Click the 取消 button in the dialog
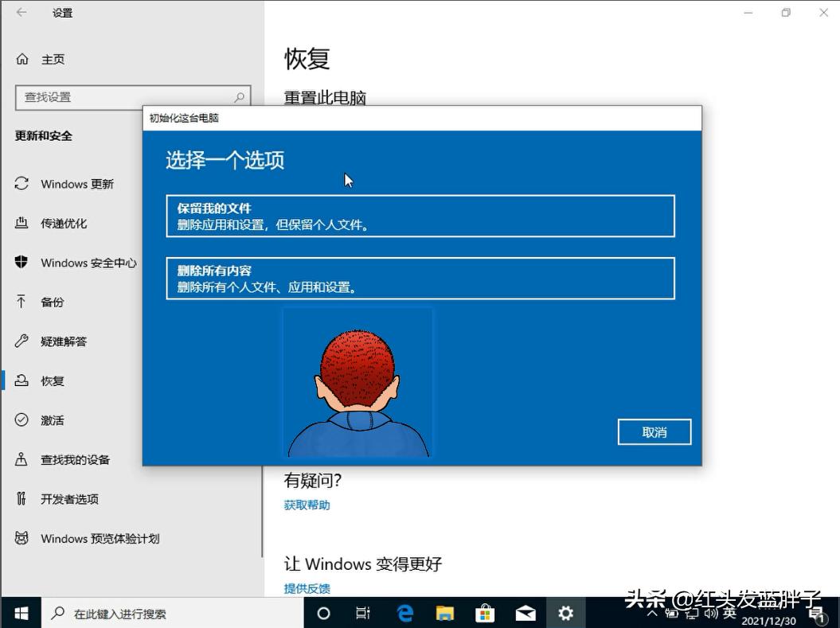Image resolution: width=840 pixels, height=628 pixels. click(654, 431)
